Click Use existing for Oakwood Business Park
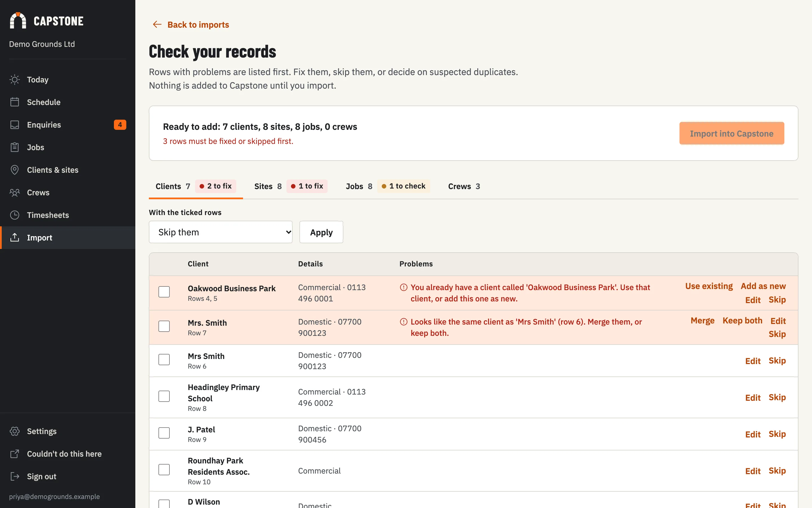 tap(709, 286)
